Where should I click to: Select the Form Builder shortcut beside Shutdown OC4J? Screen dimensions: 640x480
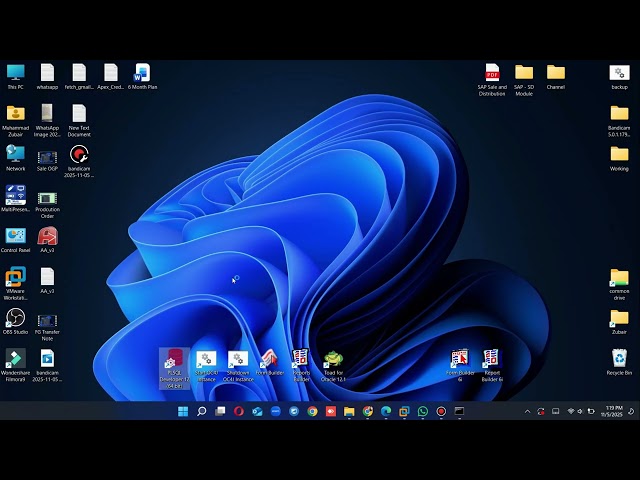pyautogui.click(x=270, y=363)
